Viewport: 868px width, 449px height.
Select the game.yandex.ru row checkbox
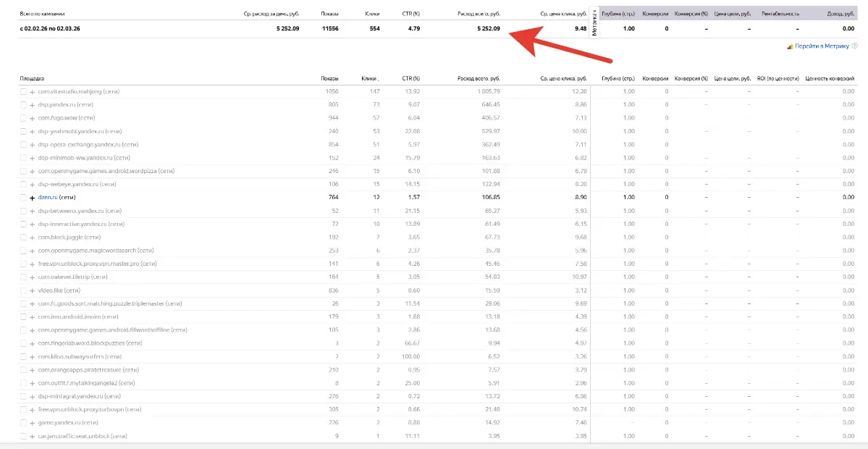[23, 422]
